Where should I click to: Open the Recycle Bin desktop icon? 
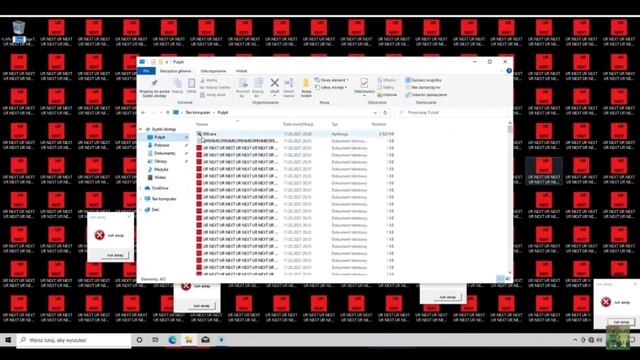pyautogui.click(x=18, y=28)
